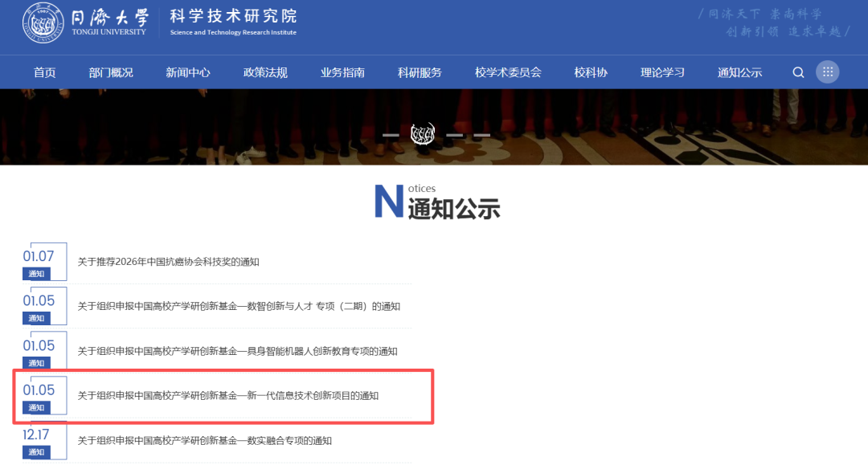The height and width of the screenshot is (469, 868).
Task: Open the site search
Action: tap(798, 71)
